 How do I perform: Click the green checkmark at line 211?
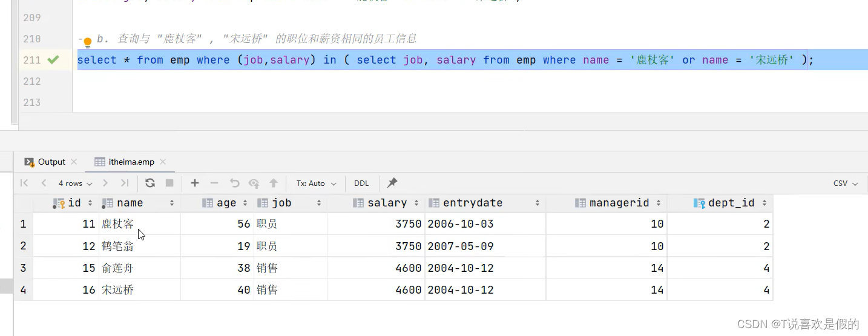click(53, 60)
